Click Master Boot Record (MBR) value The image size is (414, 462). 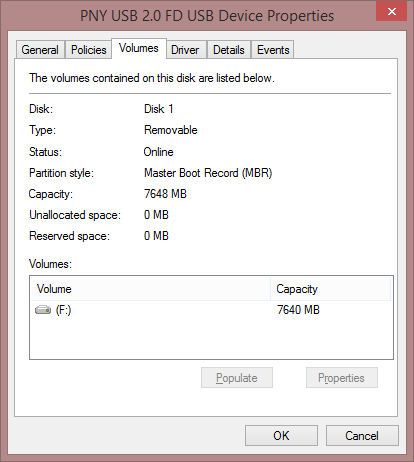pyautogui.click(x=208, y=173)
